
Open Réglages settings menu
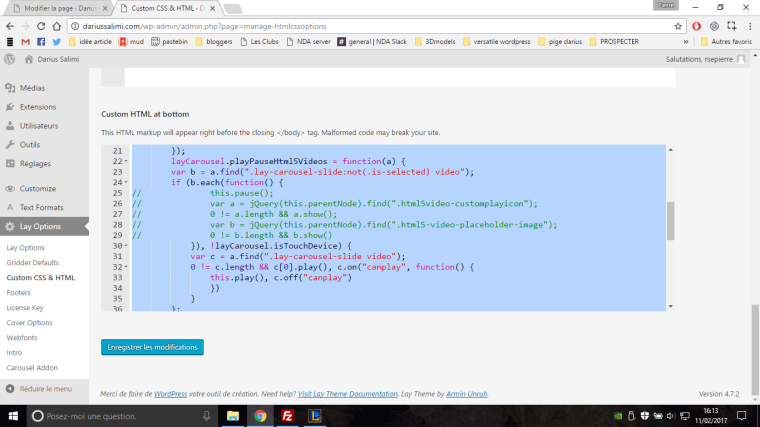tap(35, 164)
